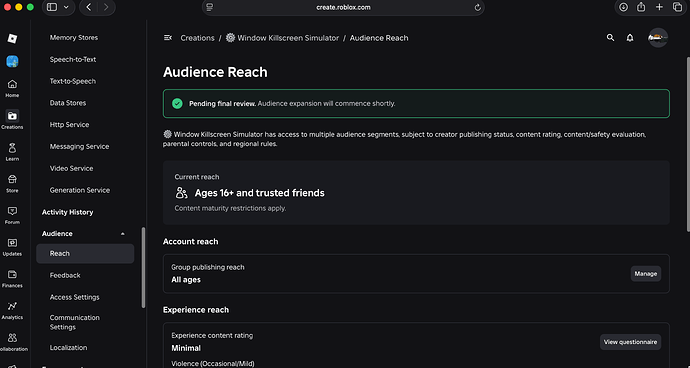Go back in Safari
Image resolution: width=690 pixels, height=368 pixels.
[88, 7]
